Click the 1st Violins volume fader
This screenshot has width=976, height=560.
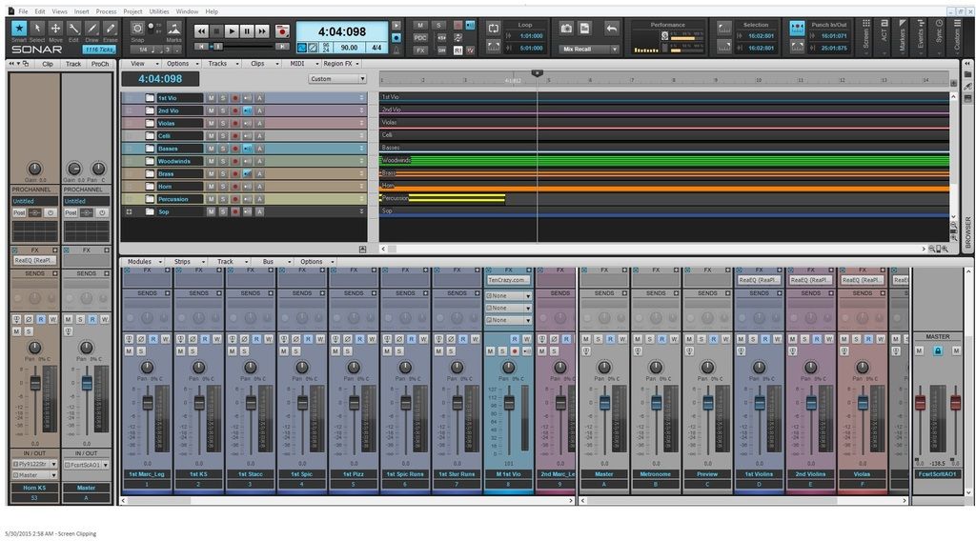point(760,403)
